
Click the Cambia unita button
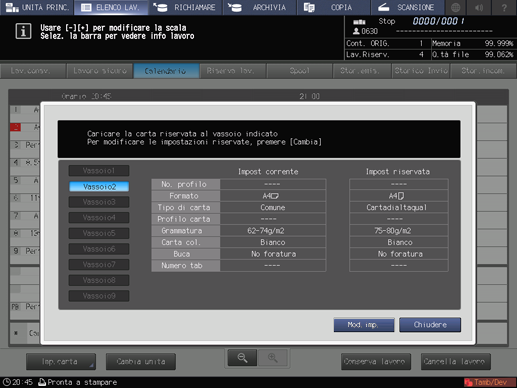coord(141,362)
